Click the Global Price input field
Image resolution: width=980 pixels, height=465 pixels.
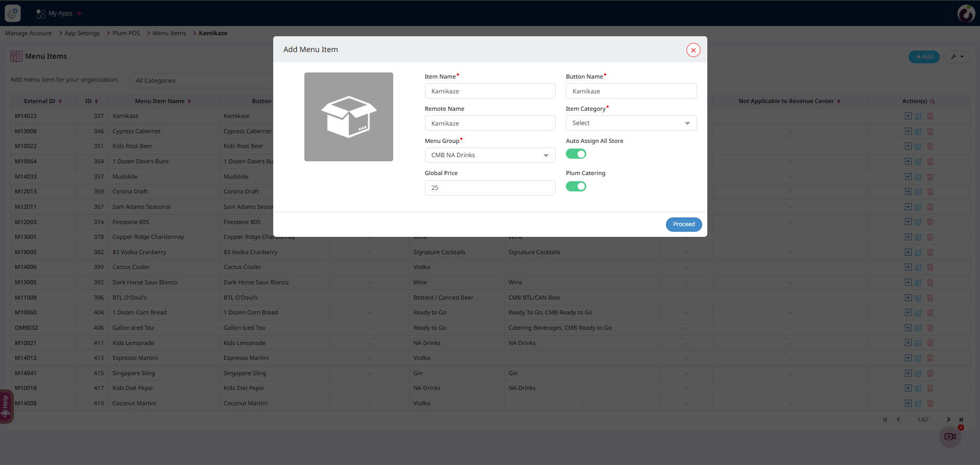[x=490, y=188]
